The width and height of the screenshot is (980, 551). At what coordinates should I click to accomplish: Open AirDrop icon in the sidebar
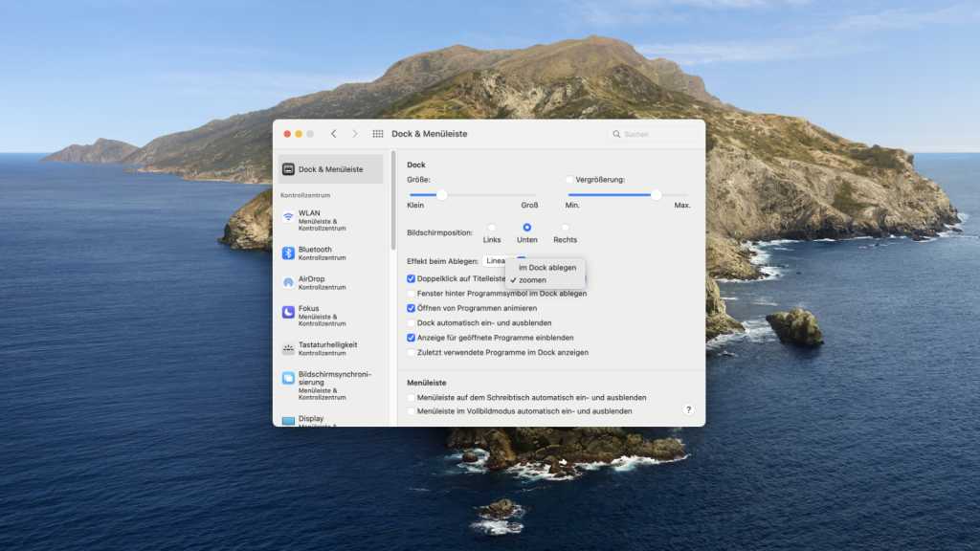[x=288, y=282]
